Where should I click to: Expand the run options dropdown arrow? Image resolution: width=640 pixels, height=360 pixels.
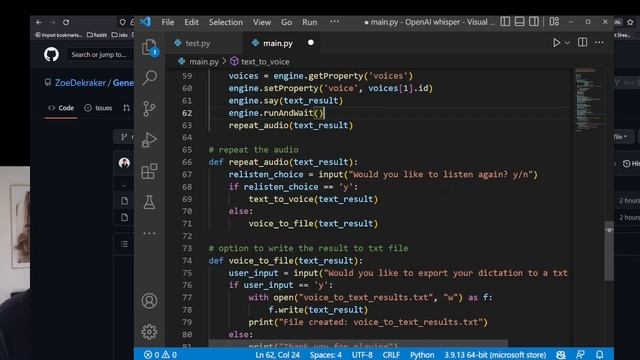(x=567, y=43)
